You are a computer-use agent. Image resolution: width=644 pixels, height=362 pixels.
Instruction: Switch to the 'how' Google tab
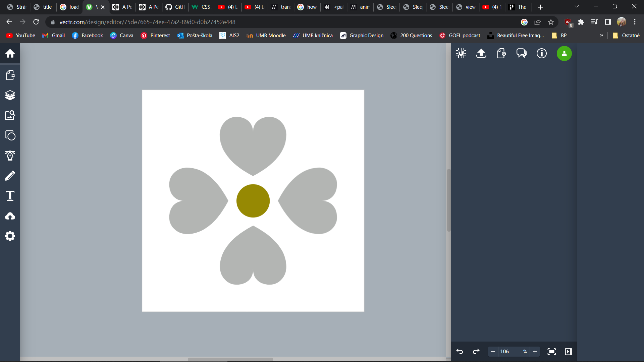click(x=307, y=7)
